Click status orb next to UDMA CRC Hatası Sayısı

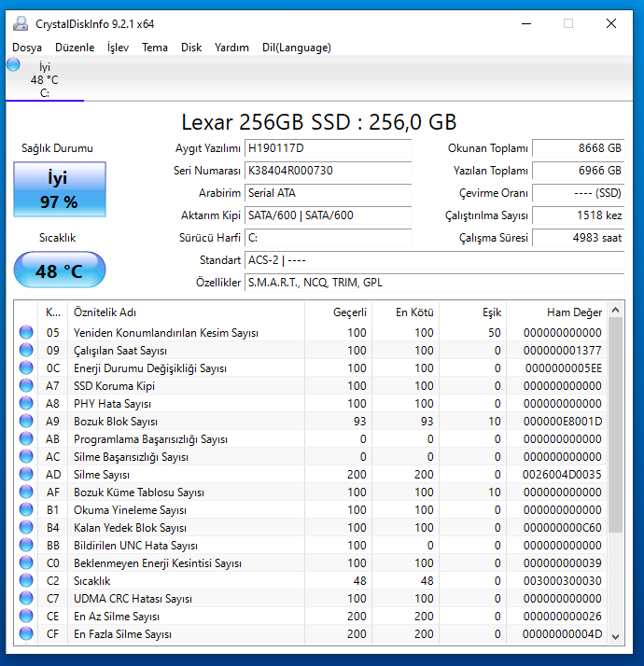(x=26, y=599)
